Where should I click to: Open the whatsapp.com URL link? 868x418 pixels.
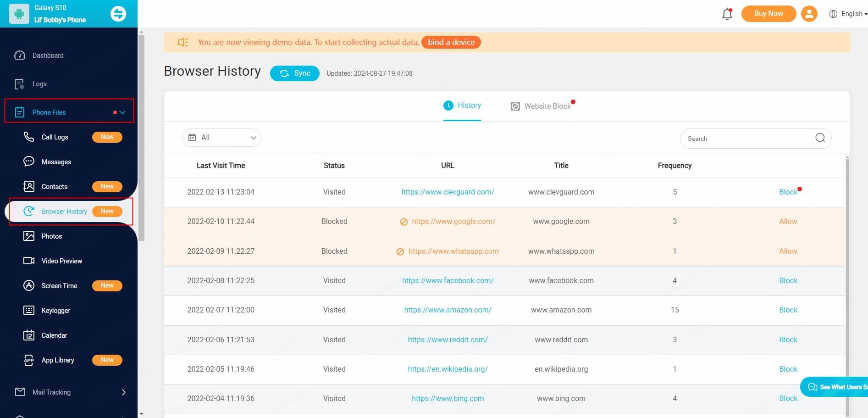453,251
